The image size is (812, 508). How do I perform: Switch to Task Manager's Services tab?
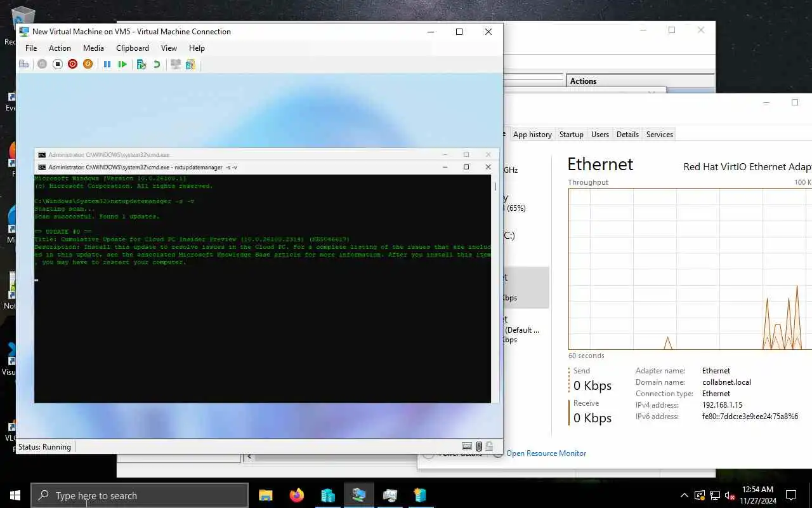click(659, 135)
